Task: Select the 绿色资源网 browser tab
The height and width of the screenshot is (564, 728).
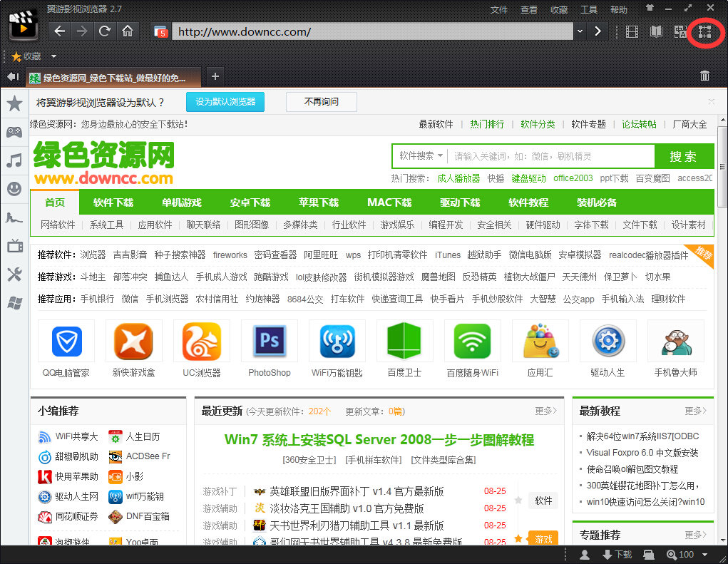Action: point(114,77)
